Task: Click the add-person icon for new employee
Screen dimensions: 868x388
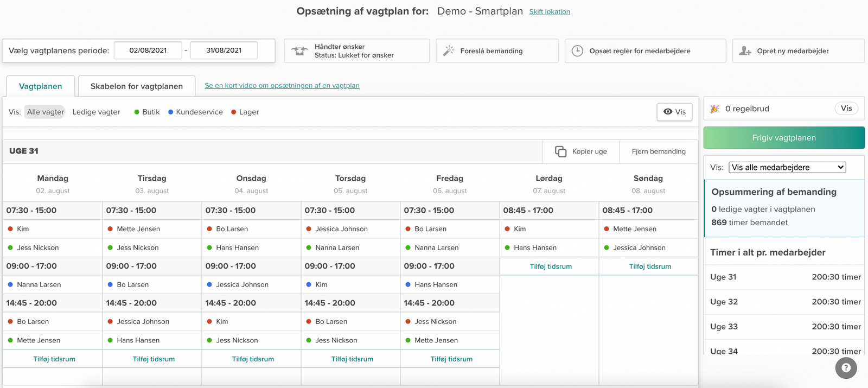Action: (x=745, y=51)
